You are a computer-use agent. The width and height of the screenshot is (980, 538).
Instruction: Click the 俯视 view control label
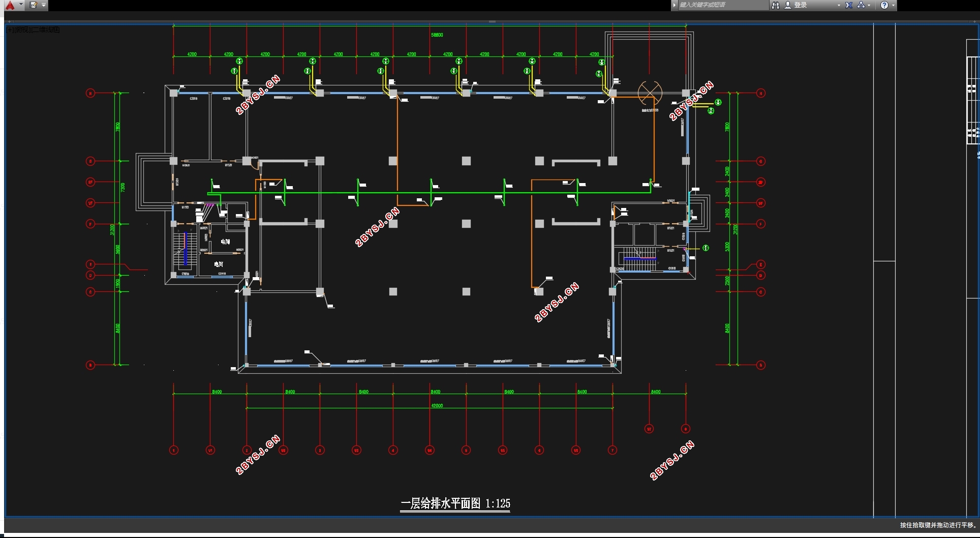(x=22, y=29)
